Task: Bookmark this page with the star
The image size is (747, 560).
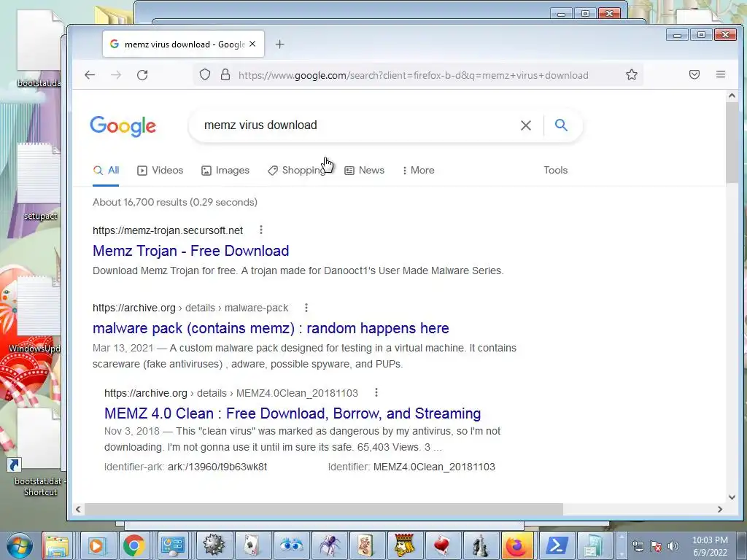Action: [632, 75]
